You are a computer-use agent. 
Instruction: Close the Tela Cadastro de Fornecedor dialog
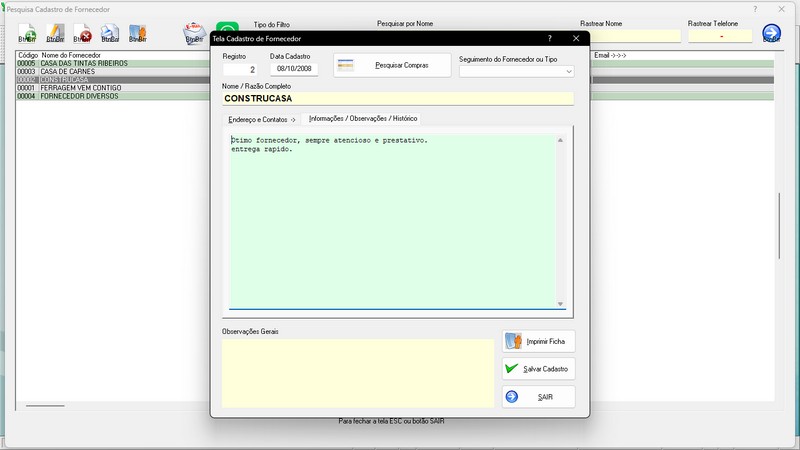coord(576,38)
